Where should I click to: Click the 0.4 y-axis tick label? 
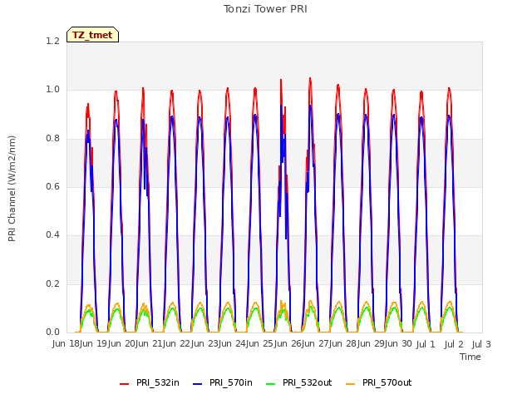coord(52,234)
